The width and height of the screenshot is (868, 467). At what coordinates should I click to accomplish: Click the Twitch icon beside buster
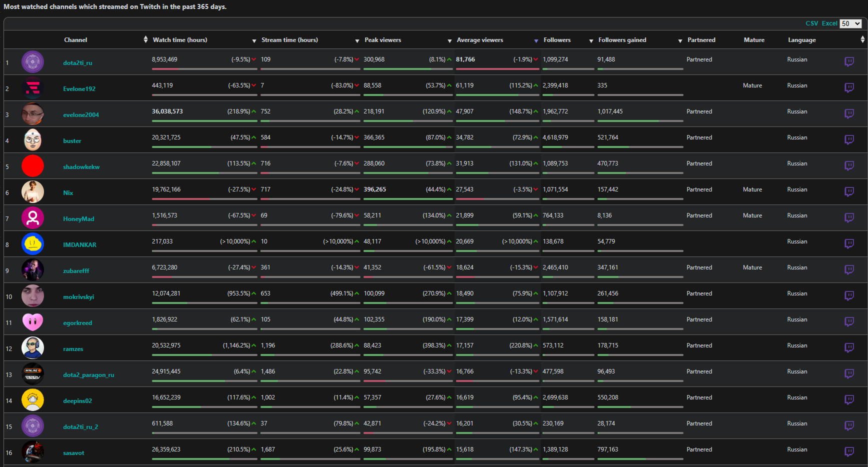click(x=849, y=139)
